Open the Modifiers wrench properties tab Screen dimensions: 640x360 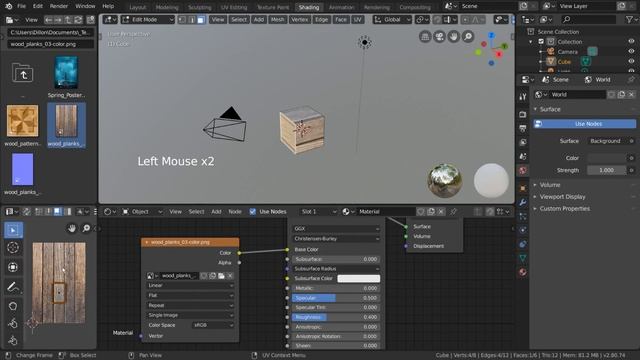(x=523, y=202)
